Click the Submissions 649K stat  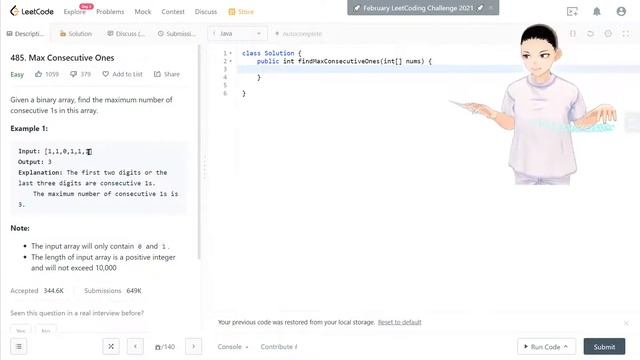[113, 291]
